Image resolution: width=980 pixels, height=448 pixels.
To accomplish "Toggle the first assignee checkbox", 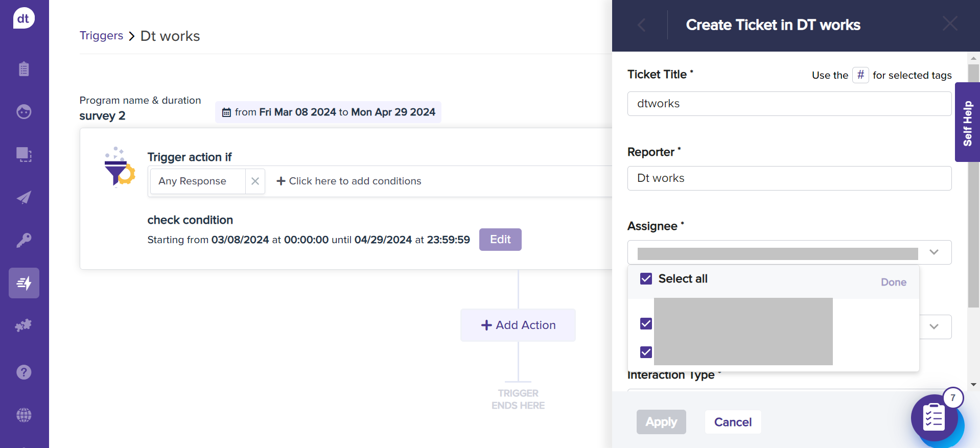I will coord(646,324).
